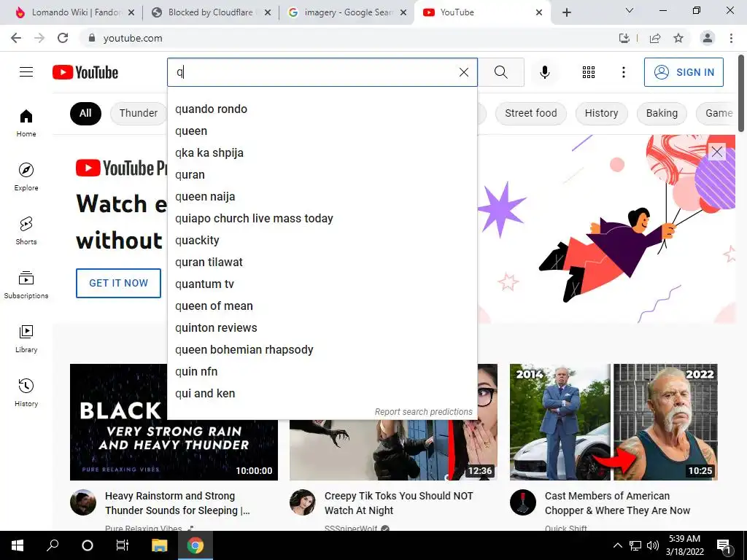The image size is (747, 560).
Task: Dismiss the YouTube Premium banner
Action: click(x=716, y=152)
